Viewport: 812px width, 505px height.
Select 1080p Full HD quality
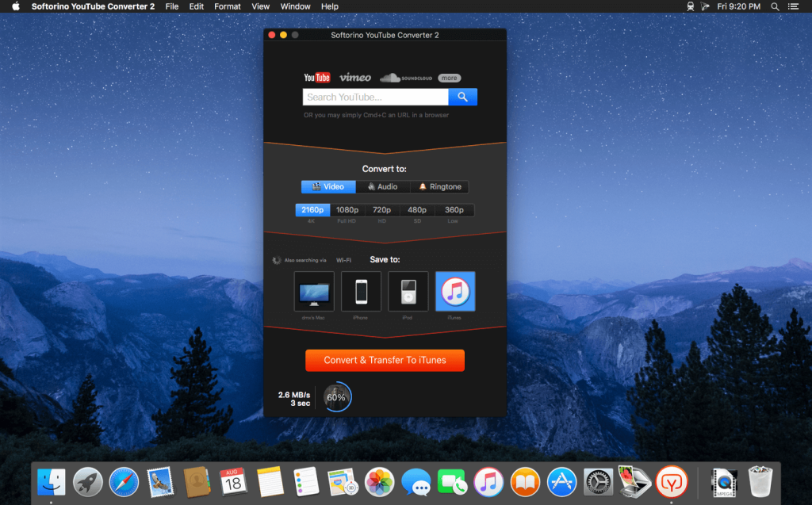(347, 209)
